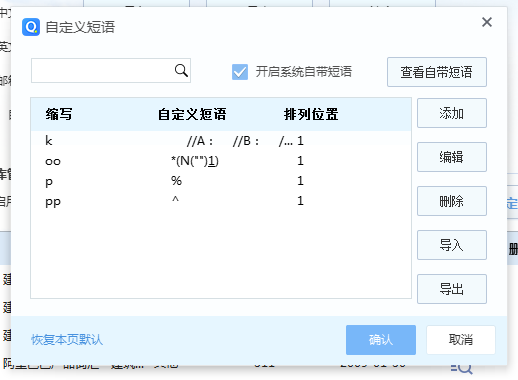Toggle 开启系统自带短语 checkbox

(240, 72)
